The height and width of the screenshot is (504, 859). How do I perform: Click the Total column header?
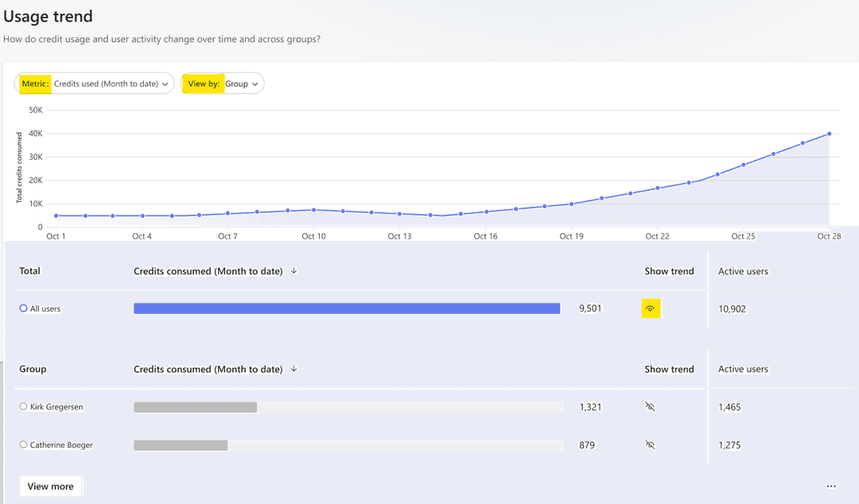point(29,270)
